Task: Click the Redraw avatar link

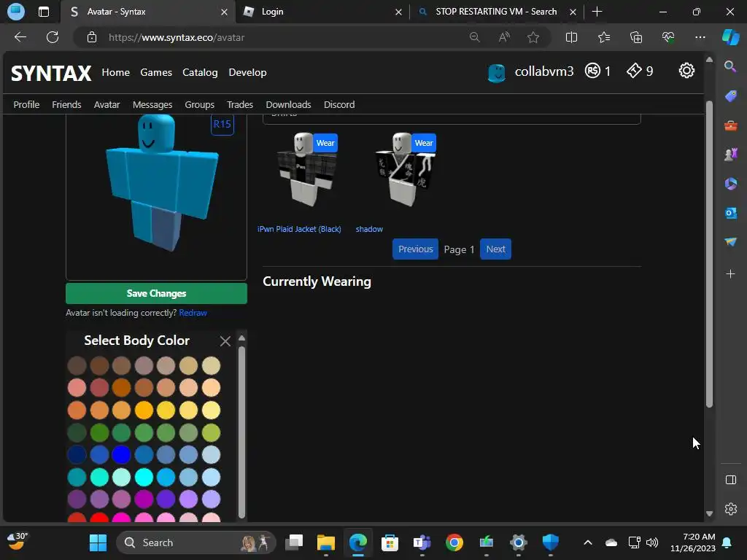Action: (x=193, y=313)
